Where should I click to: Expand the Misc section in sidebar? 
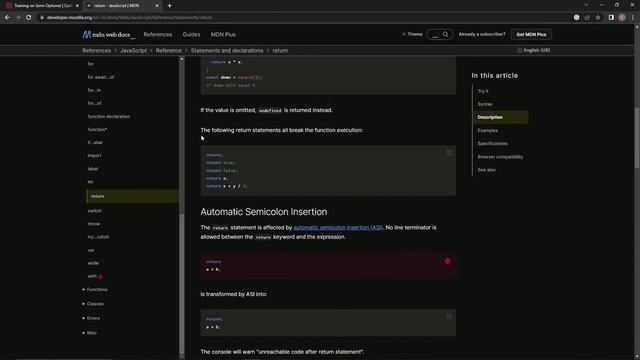click(90, 333)
